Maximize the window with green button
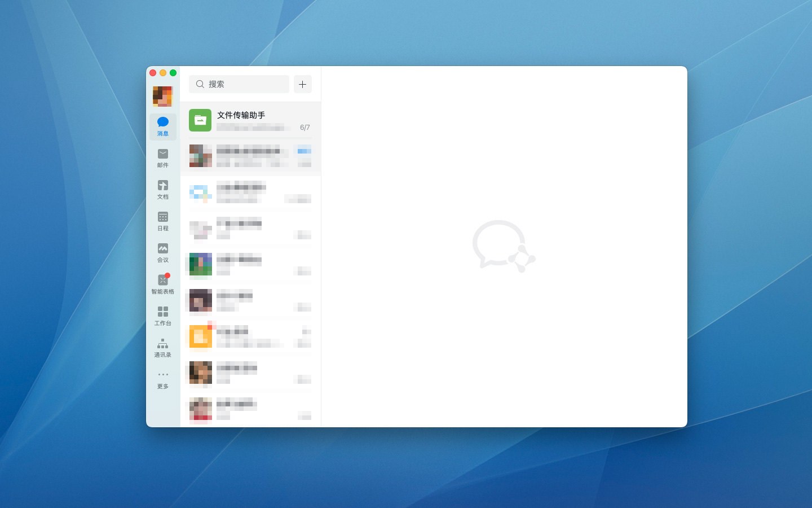The image size is (812, 508). [173, 73]
